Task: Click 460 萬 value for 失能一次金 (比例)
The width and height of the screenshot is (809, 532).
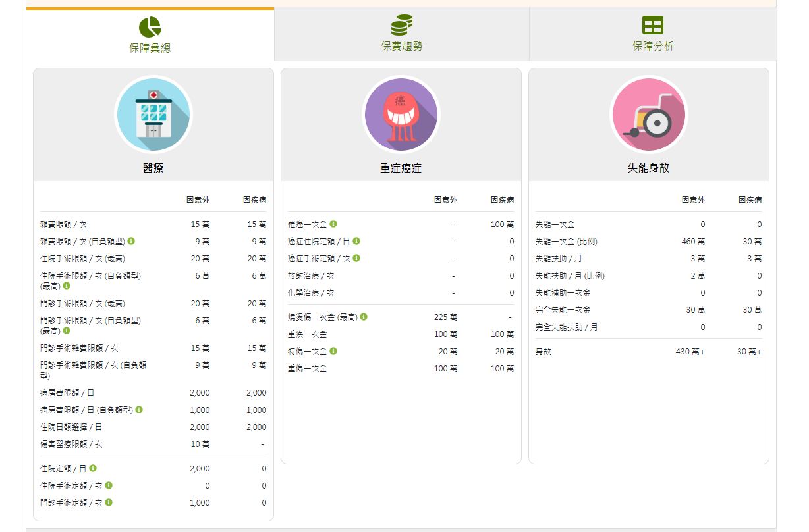Action: click(693, 242)
